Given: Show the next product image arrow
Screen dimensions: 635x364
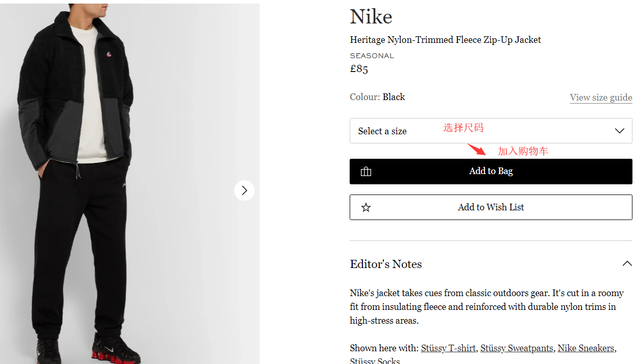Looking at the screenshot, I should coord(245,190).
